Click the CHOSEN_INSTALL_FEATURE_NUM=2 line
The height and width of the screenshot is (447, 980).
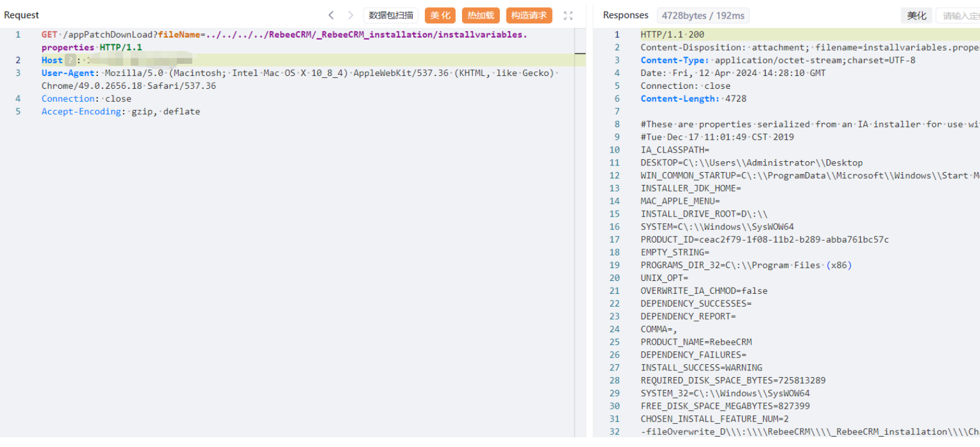click(x=715, y=418)
